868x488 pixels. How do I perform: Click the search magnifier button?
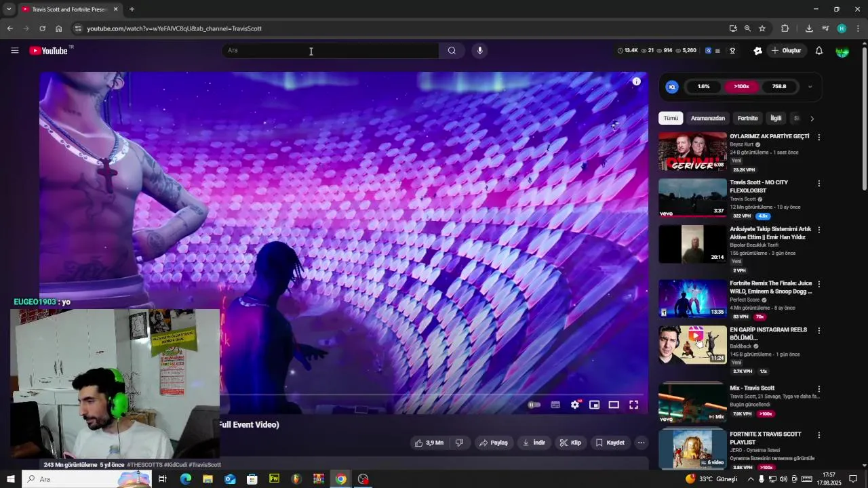[452, 50]
